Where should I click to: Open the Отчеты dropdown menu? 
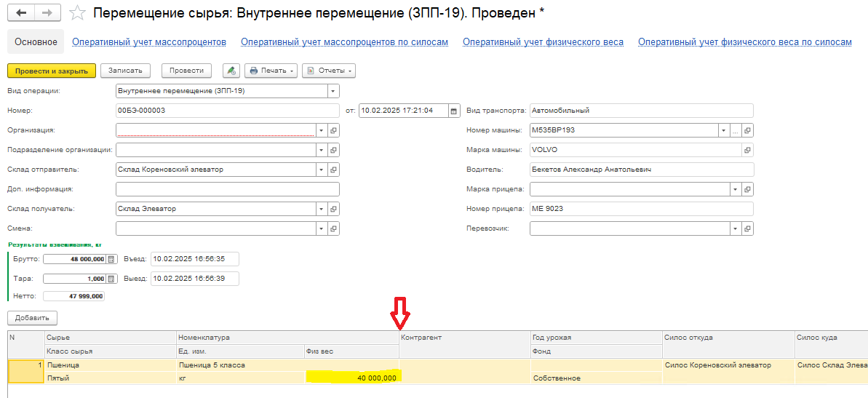pyautogui.click(x=329, y=71)
